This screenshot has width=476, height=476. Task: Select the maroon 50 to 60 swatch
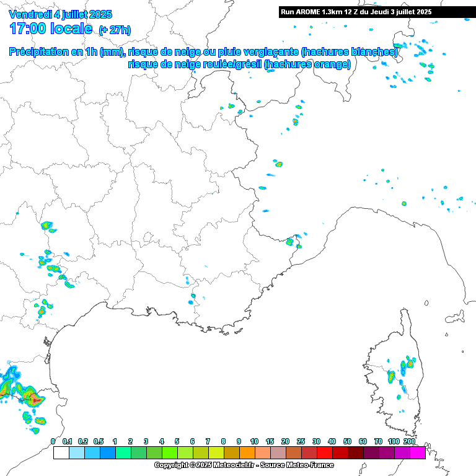(x=356, y=452)
